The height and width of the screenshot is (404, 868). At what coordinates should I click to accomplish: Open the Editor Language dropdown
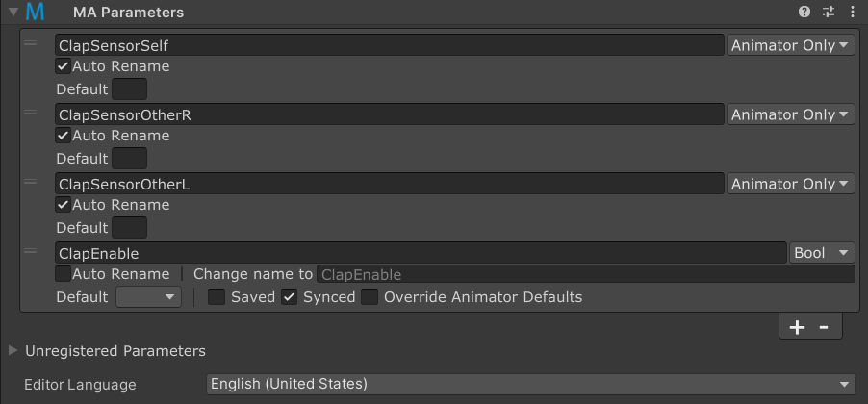(x=531, y=384)
